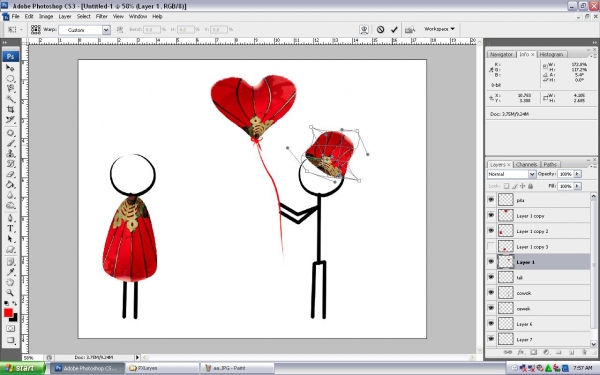Select the Blur tool
The height and width of the screenshot is (375, 600).
(x=10, y=195)
